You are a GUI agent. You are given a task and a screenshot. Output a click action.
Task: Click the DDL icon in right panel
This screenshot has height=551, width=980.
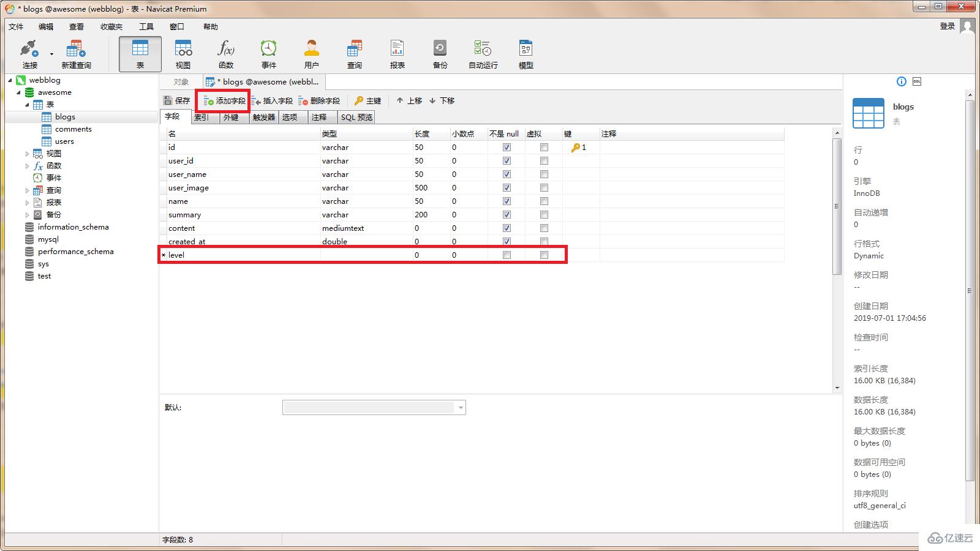pos(917,81)
